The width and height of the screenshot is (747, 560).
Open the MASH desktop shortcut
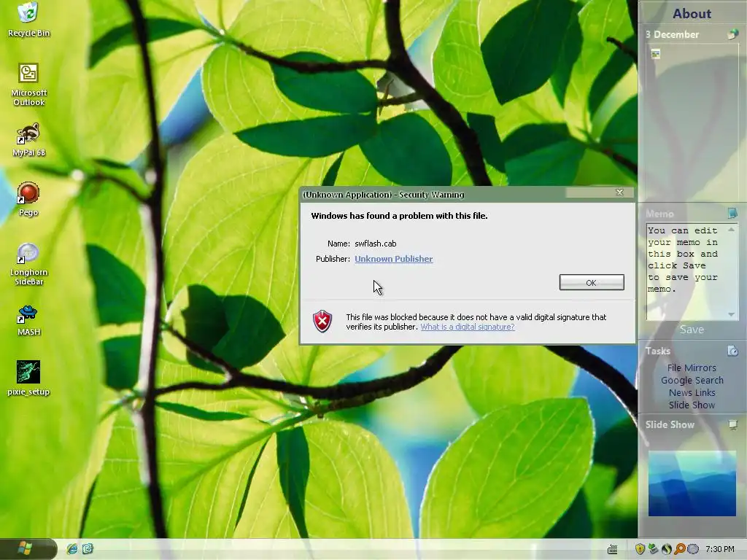28,320
